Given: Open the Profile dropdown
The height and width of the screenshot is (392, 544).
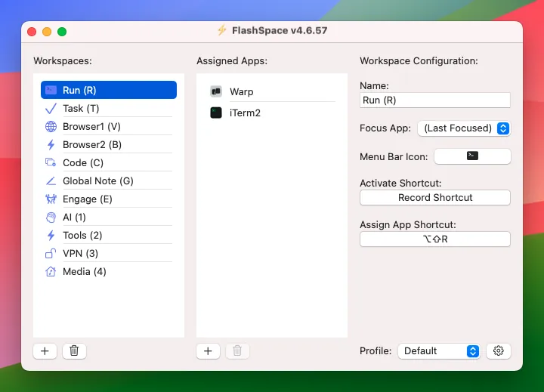Looking at the screenshot, I should coord(439,351).
